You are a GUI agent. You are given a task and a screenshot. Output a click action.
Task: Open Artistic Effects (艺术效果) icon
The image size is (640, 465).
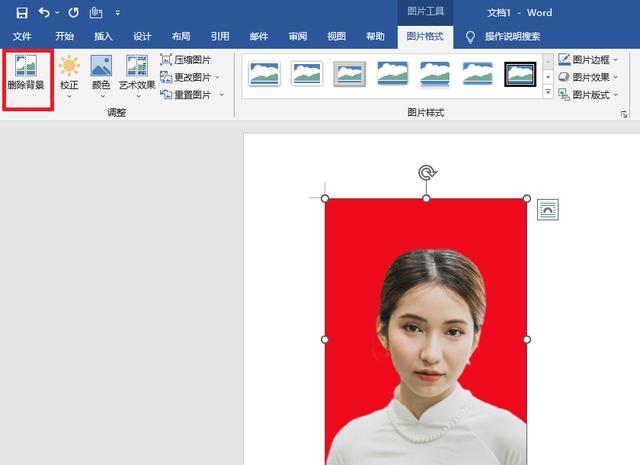tap(137, 65)
